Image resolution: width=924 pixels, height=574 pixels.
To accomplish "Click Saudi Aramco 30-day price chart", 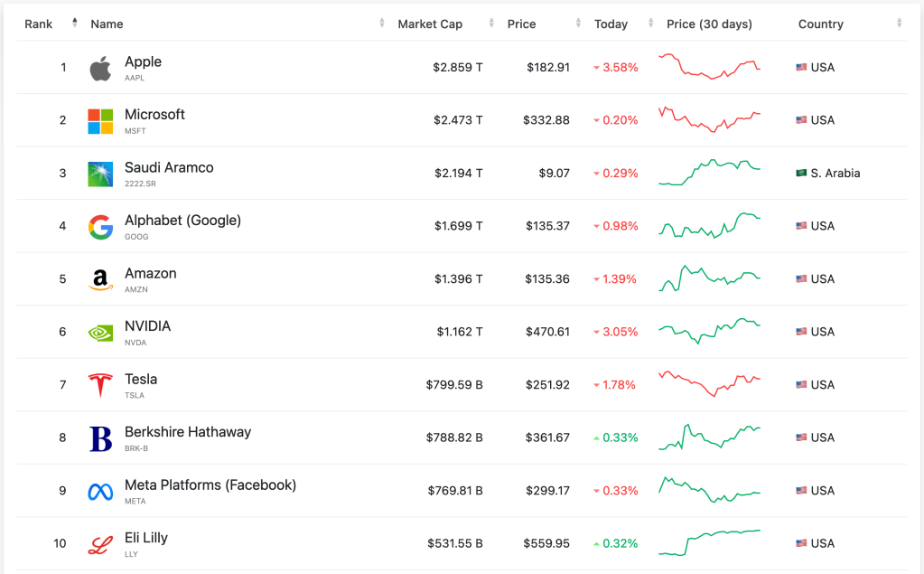I will coord(710,173).
